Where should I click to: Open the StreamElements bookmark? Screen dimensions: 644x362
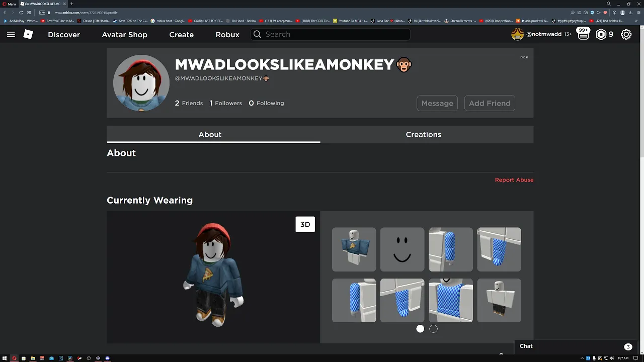tap(461, 21)
